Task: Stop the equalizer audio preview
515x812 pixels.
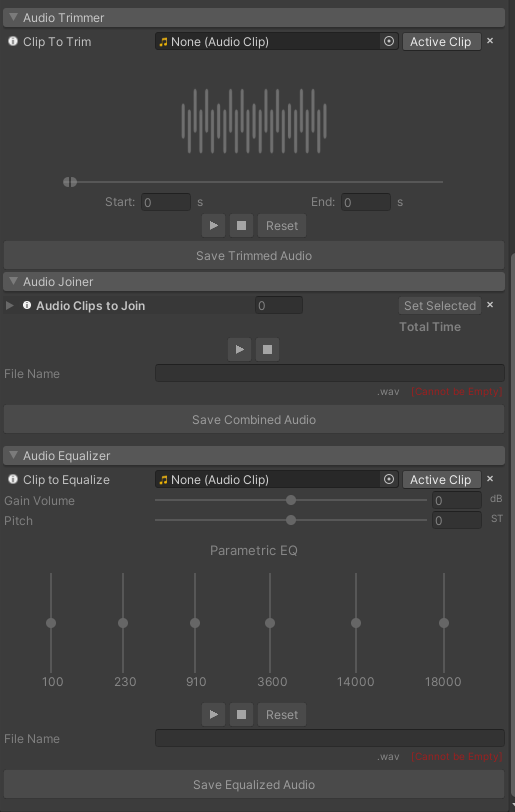Action: pos(241,714)
